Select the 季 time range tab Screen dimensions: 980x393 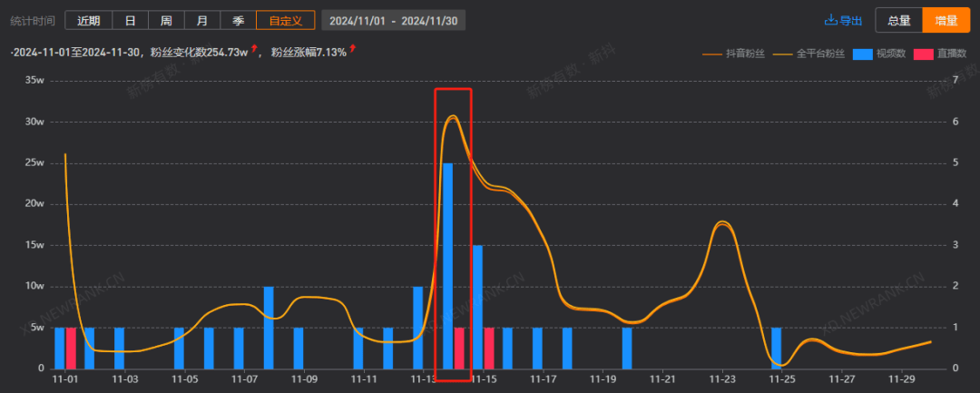pyautogui.click(x=238, y=20)
